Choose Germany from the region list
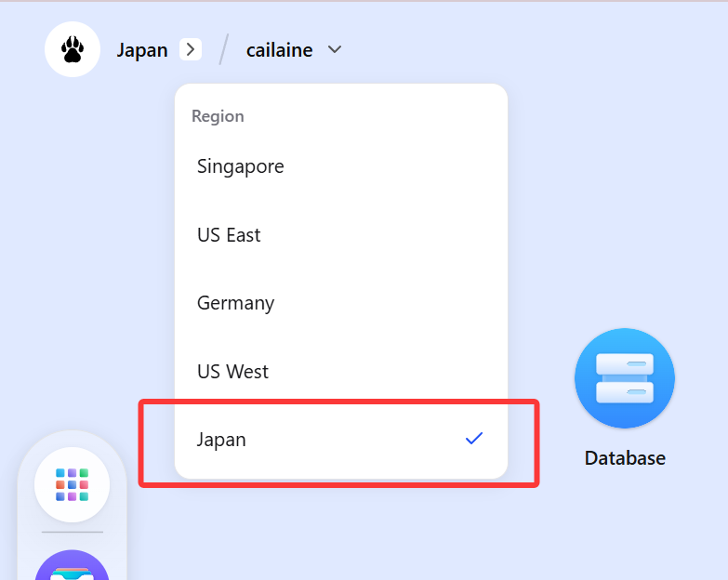 click(x=235, y=303)
